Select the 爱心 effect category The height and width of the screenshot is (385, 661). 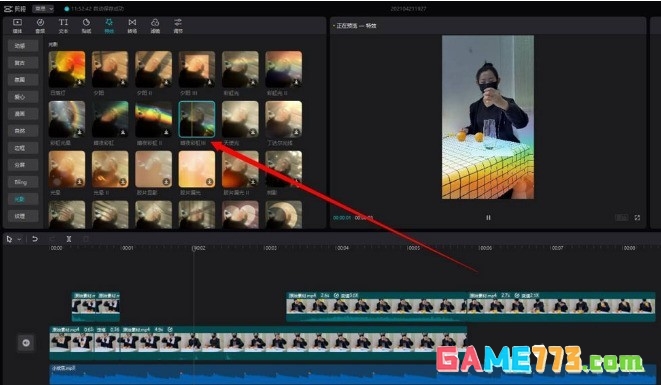(23, 97)
